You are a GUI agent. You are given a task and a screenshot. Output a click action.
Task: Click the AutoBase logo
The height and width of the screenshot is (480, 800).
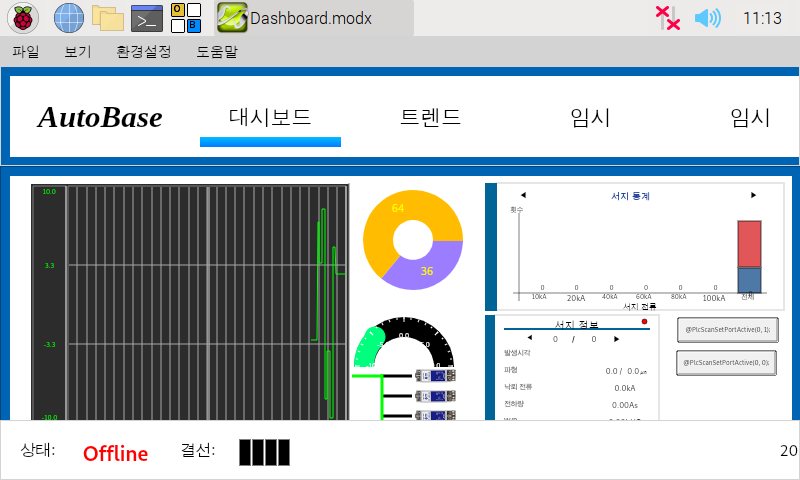(100, 117)
